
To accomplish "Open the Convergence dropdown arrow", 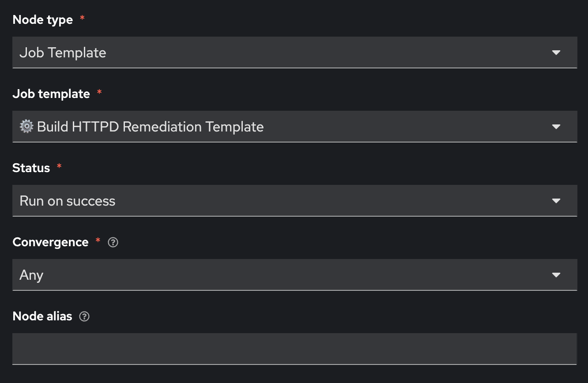I will click(x=556, y=275).
